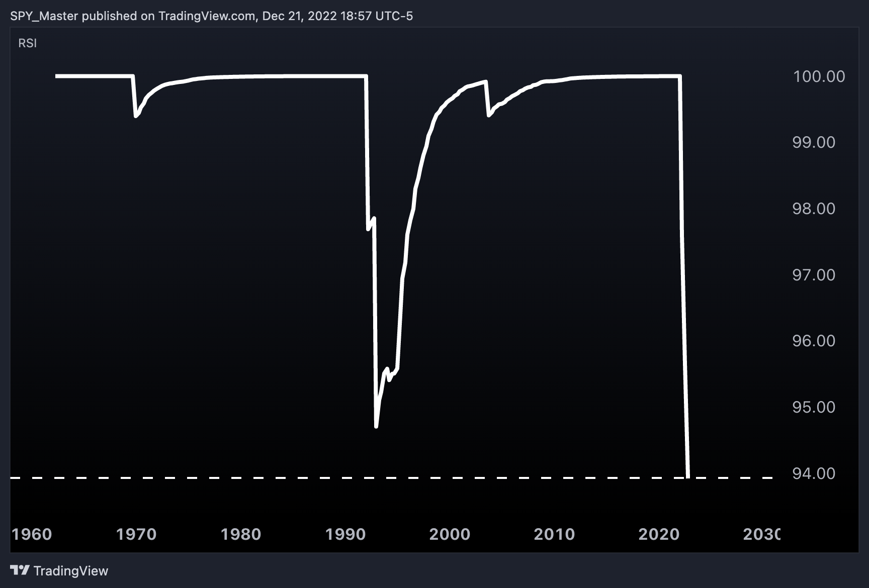Select the 95.00 price axis label
869x588 pixels.
[814, 407]
